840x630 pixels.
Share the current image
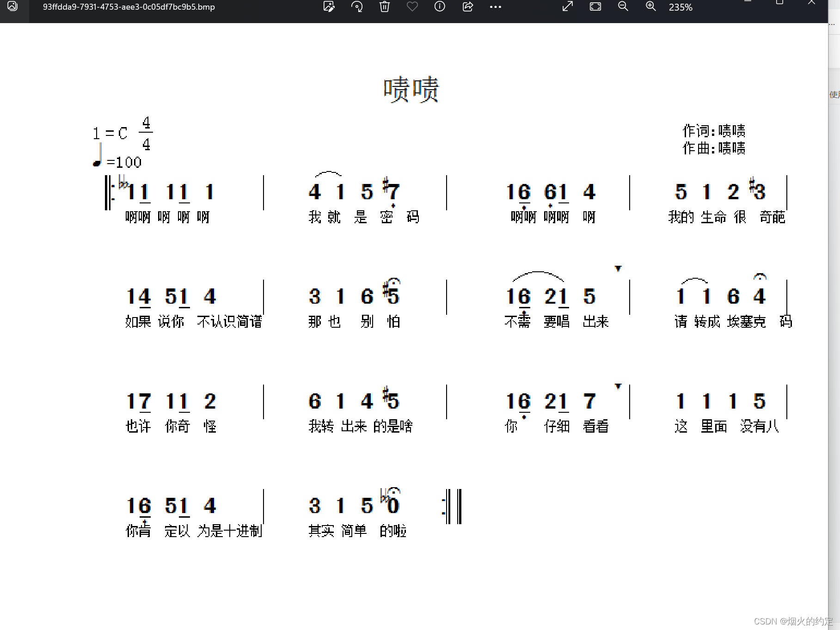(467, 7)
